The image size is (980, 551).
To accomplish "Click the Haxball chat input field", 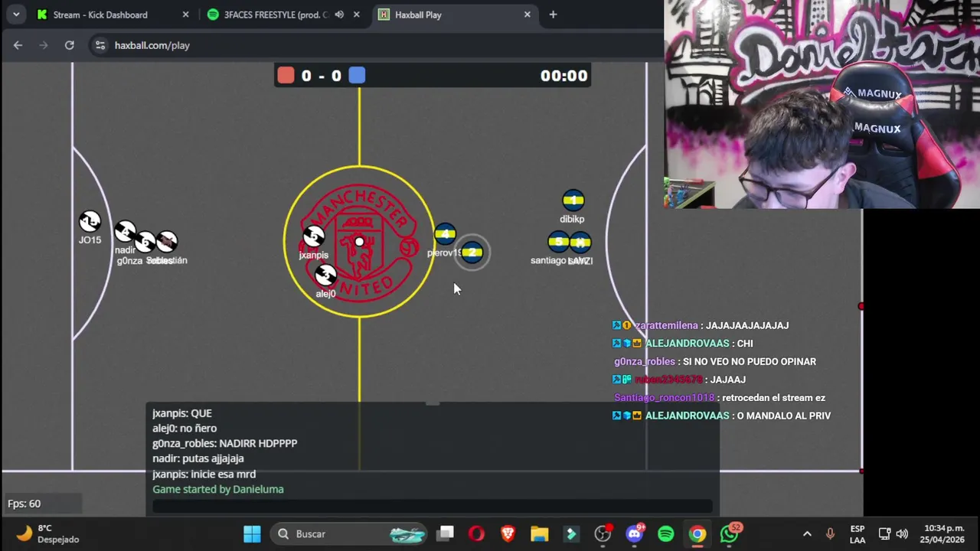I will click(433, 506).
